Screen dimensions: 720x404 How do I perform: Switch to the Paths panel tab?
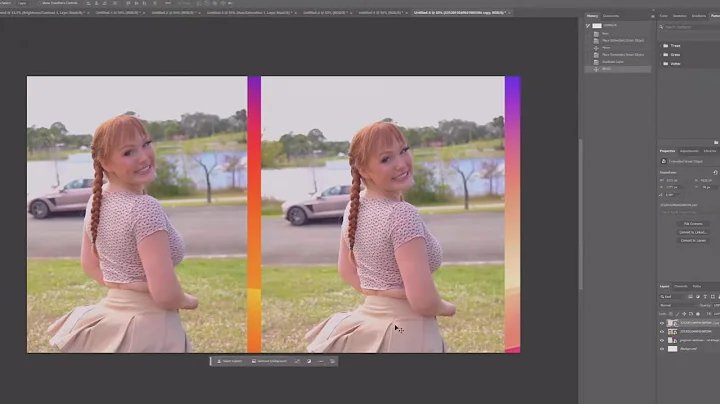pyautogui.click(x=697, y=286)
